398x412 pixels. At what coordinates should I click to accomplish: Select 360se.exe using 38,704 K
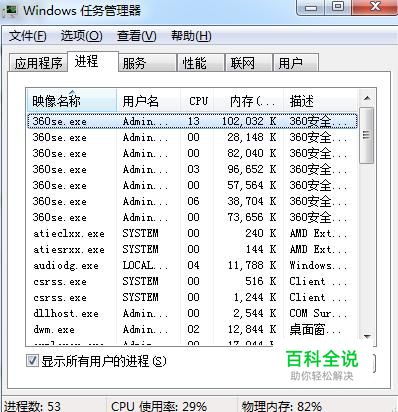[192, 201]
